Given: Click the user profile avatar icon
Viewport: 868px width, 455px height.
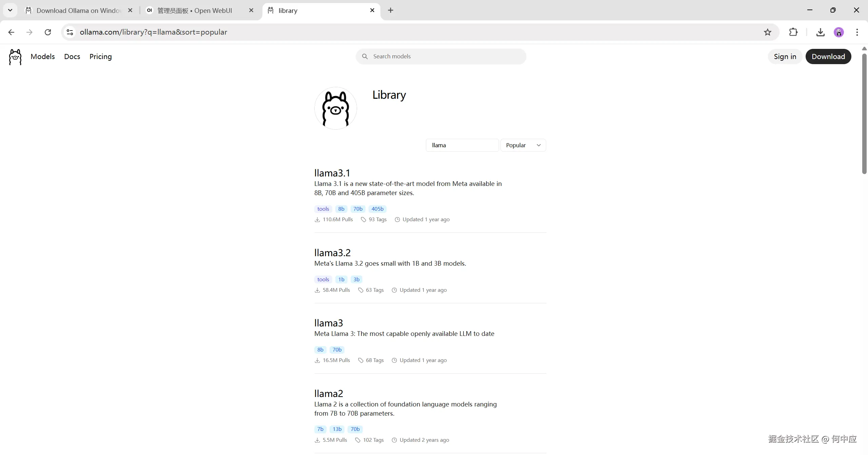Looking at the screenshot, I should [x=839, y=32].
